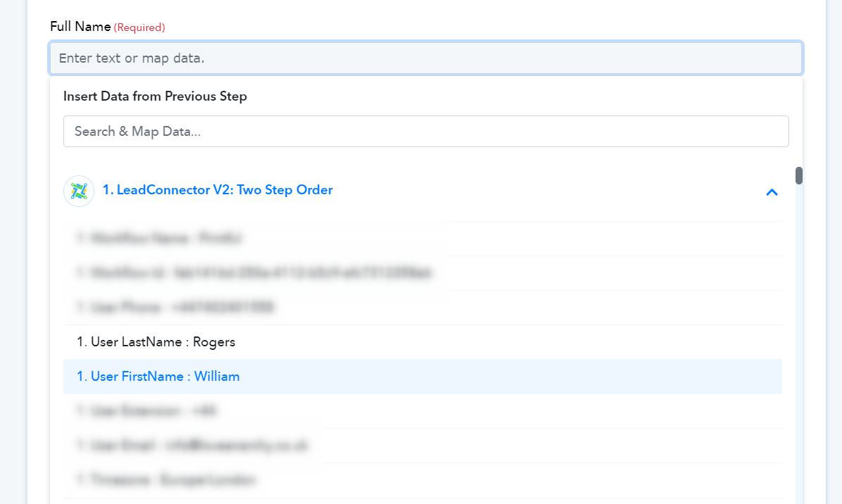The width and height of the screenshot is (842, 504).
Task: Choose User FirstName : William from list
Action: pyautogui.click(x=158, y=377)
